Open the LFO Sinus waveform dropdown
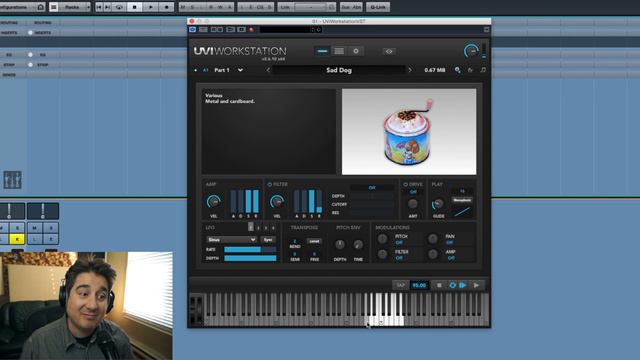 pyautogui.click(x=231, y=240)
